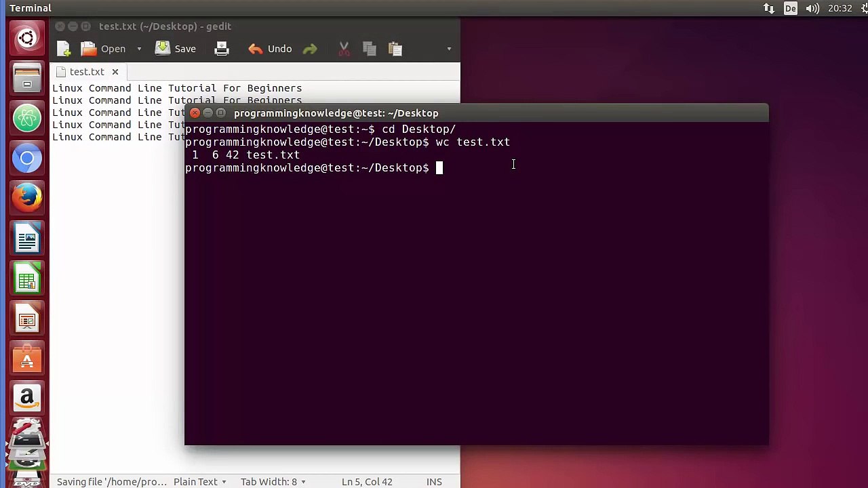Click the active terminal prompt cursor
Screen dimensions: 868x488
tap(439, 167)
